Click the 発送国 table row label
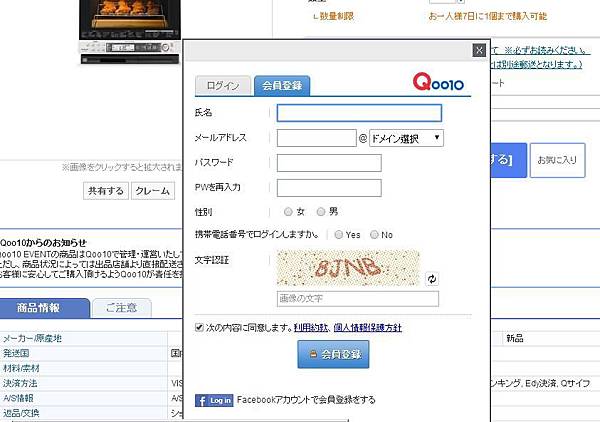 [16, 353]
